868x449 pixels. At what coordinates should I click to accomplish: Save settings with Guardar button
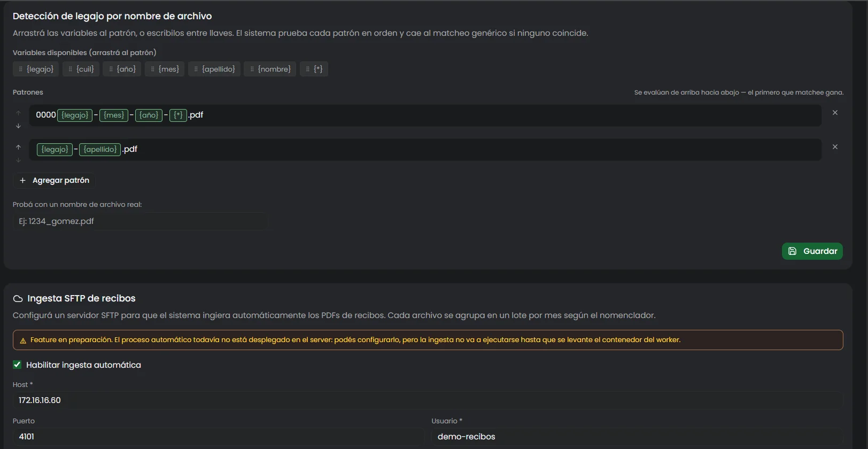coord(812,251)
